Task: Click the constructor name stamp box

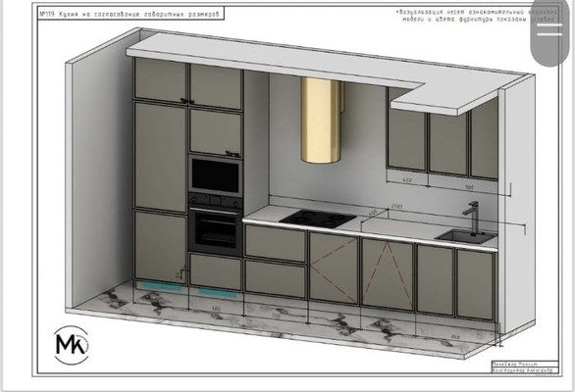Action: (x=525, y=370)
